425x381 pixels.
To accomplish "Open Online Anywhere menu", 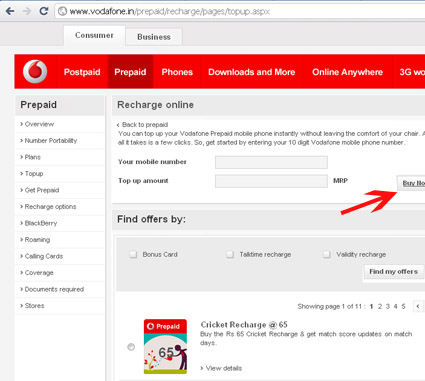I will click(347, 72).
